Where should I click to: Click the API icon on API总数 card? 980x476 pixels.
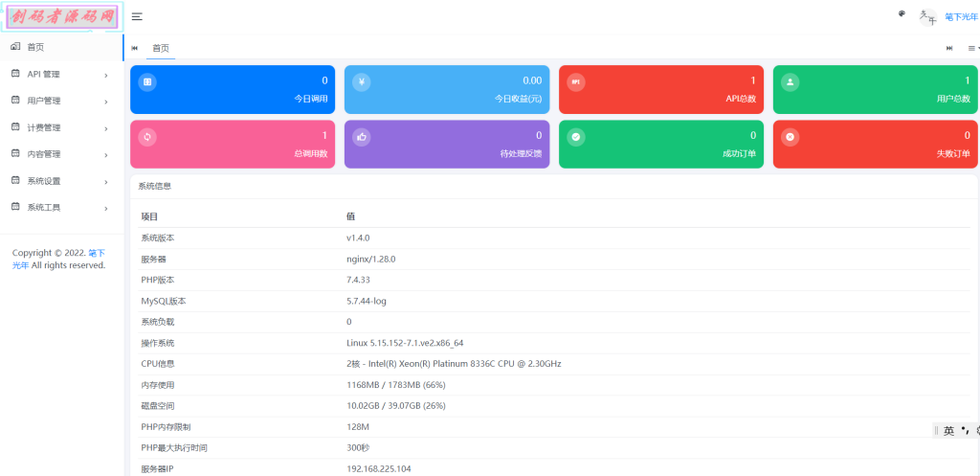tap(576, 82)
